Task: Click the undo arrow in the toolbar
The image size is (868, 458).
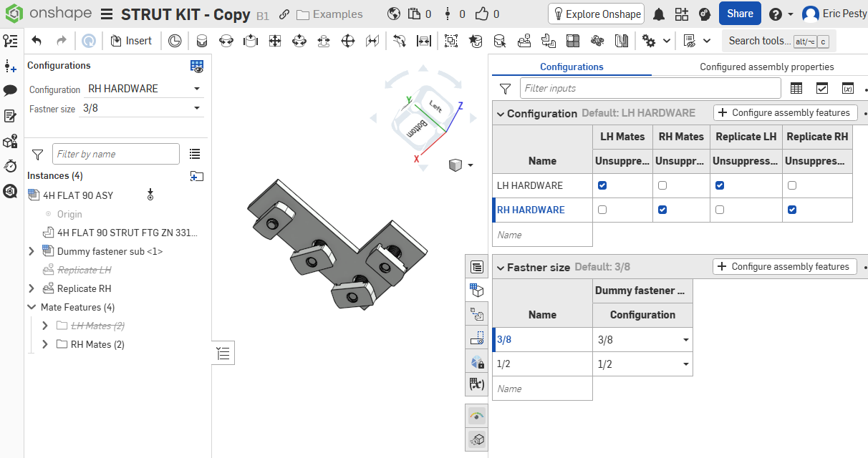Action: click(37, 42)
